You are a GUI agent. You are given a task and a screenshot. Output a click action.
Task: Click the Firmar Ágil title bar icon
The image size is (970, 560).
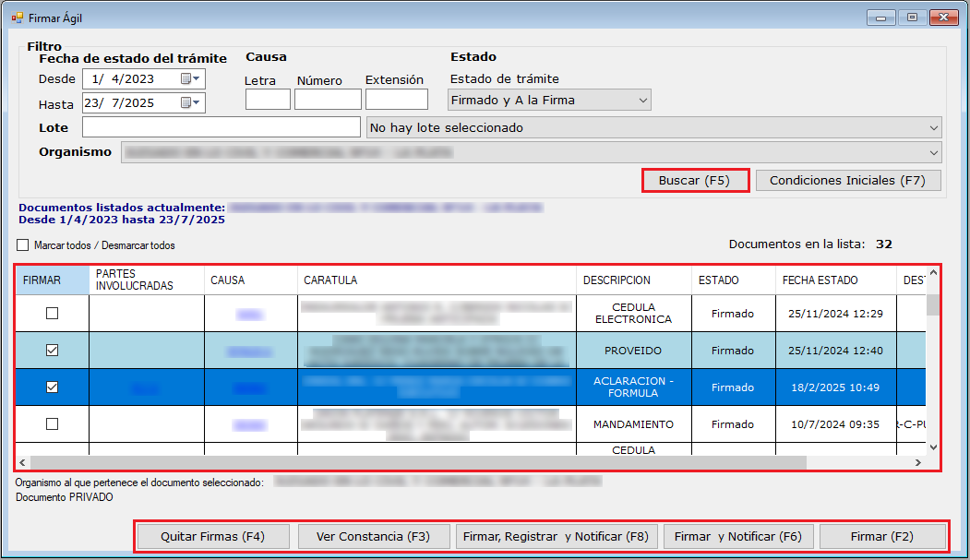[17, 17]
